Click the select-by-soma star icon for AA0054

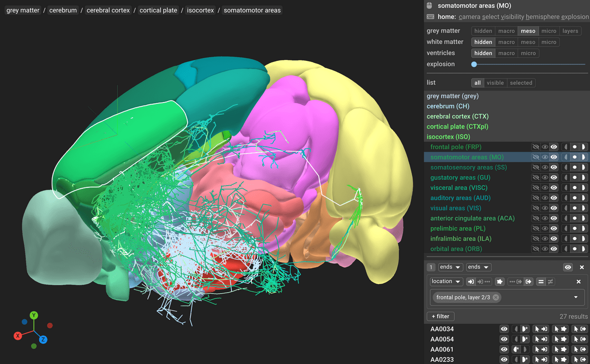point(560,339)
